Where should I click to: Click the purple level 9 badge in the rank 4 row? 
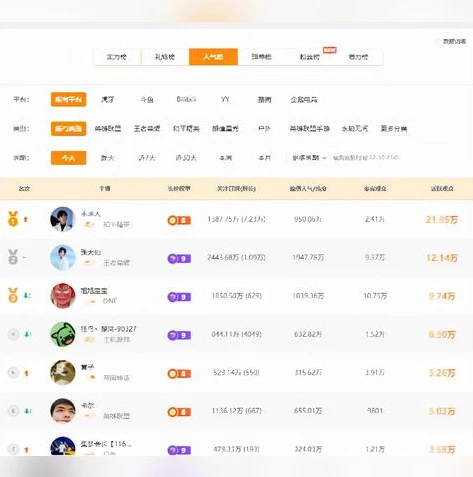point(179,335)
